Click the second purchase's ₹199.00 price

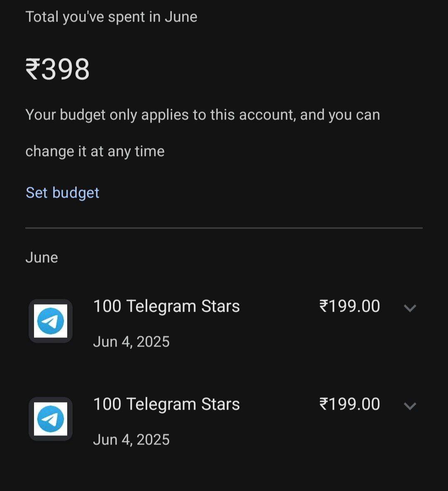click(x=349, y=404)
